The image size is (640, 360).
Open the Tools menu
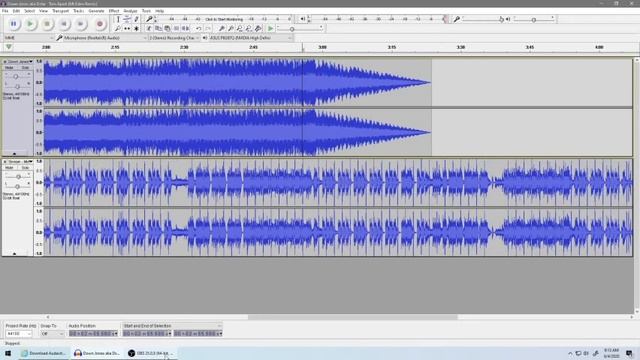point(146,11)
